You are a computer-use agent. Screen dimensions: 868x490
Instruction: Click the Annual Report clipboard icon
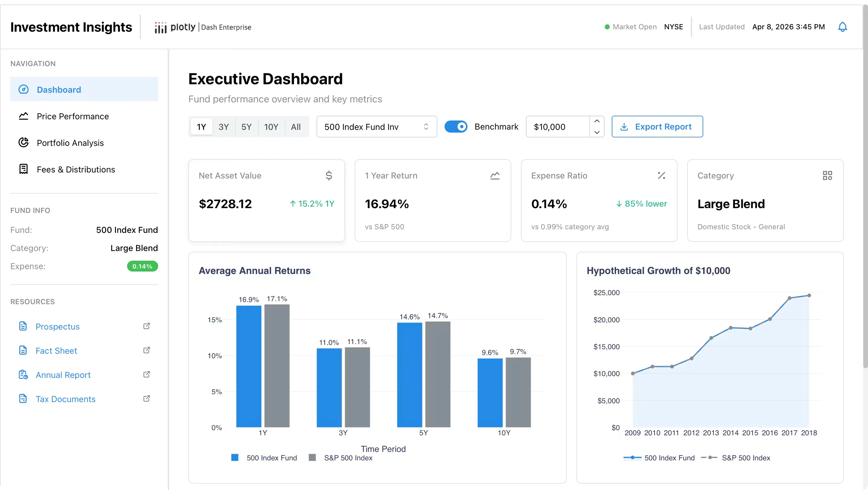23,375
